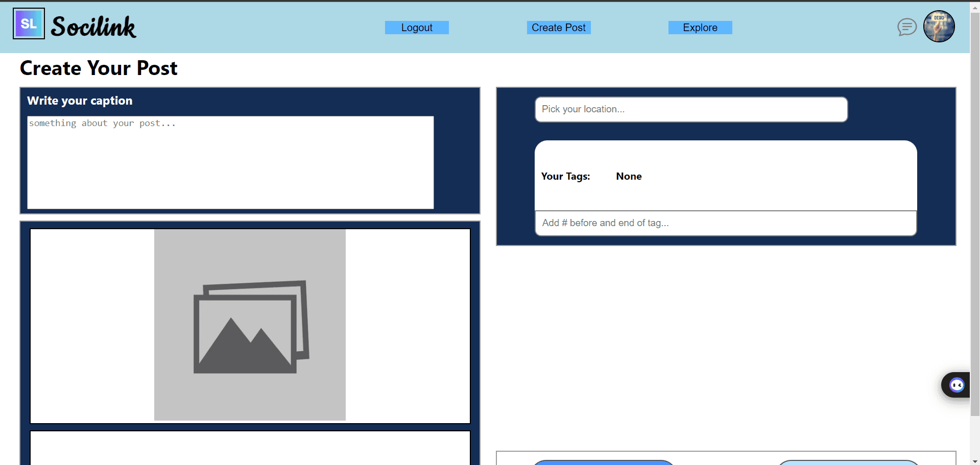Click the 'Write your caption' label

(x=80, y=101)
